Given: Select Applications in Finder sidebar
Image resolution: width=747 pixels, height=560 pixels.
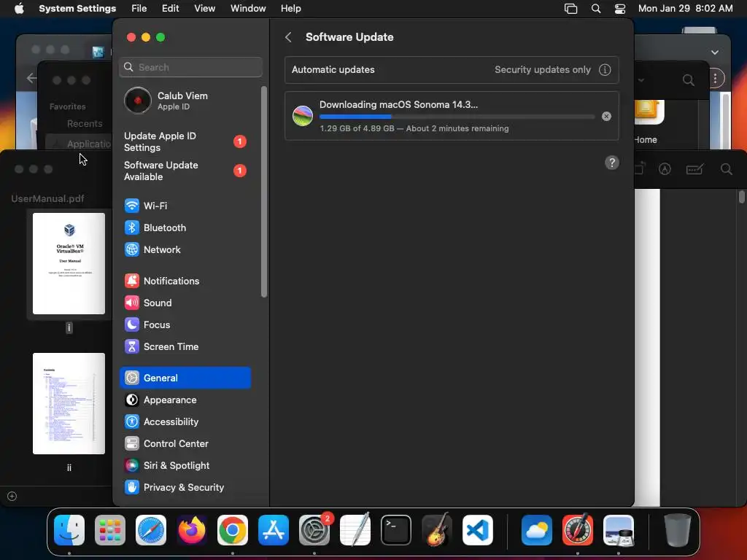Looking at the screenshot, I should tap(78, 144).
